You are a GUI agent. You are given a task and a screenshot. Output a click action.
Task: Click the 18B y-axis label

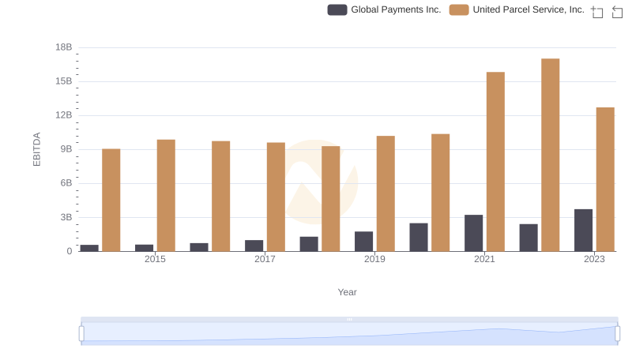64,47
